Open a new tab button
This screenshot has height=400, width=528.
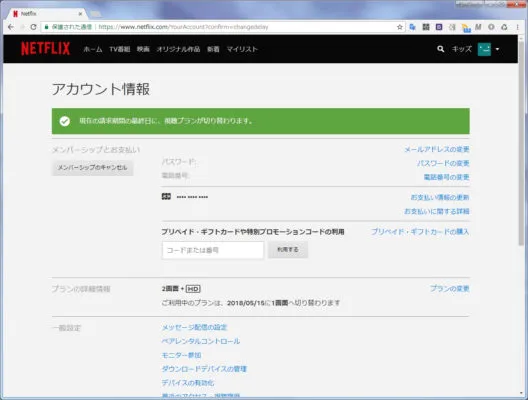pos(95,14)
